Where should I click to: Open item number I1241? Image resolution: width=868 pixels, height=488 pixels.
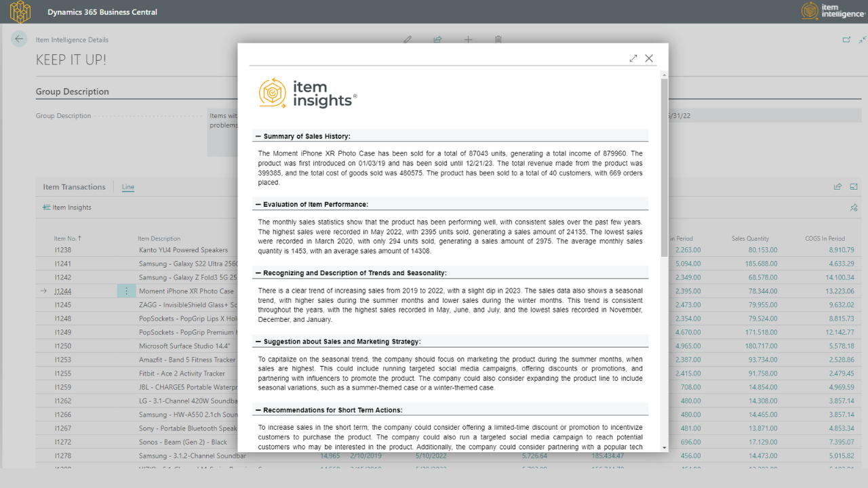pyautogui.click(x=63, y=264)
